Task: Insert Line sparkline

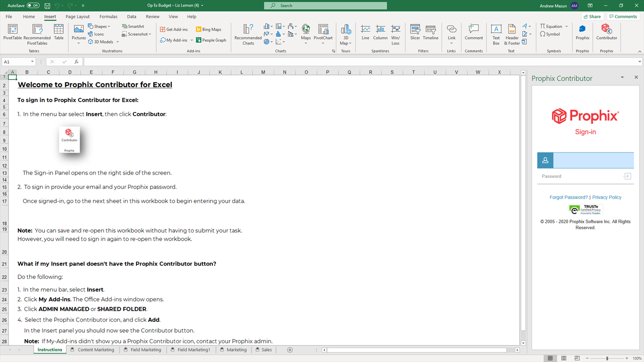Action: pyautogui.click(x=365, y=33)
